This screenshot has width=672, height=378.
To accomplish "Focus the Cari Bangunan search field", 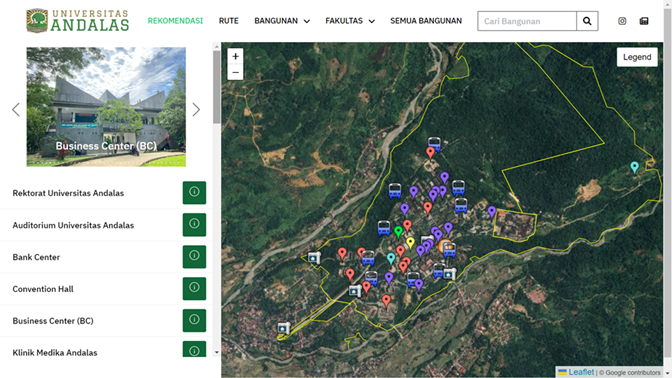I will pos(527,21).
